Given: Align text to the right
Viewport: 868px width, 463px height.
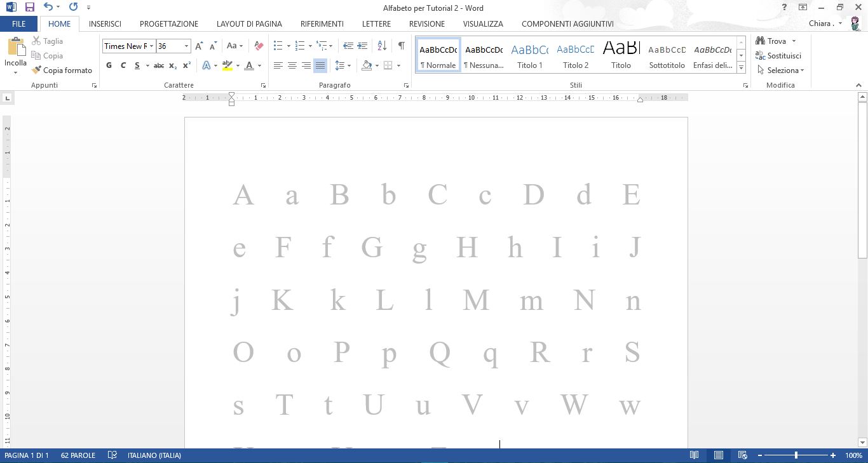Looking at the screenshot, I should pos(306,65).
